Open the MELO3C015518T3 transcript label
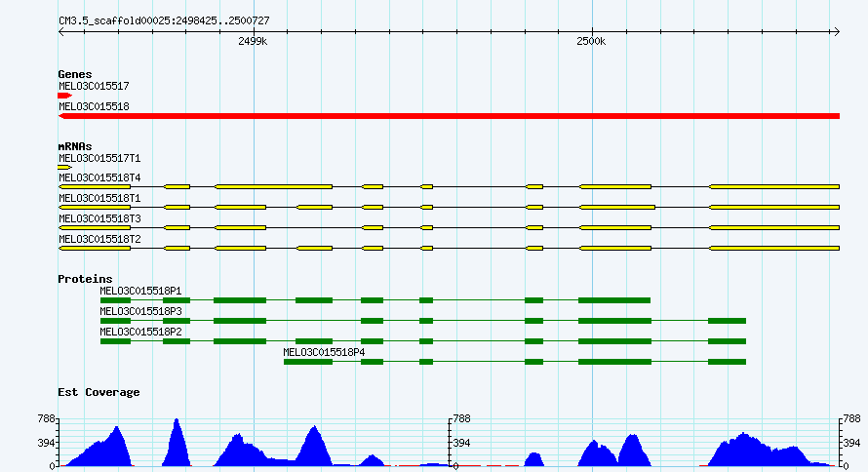The width and height of the screenshot is (868, 472). click(99, 219)
